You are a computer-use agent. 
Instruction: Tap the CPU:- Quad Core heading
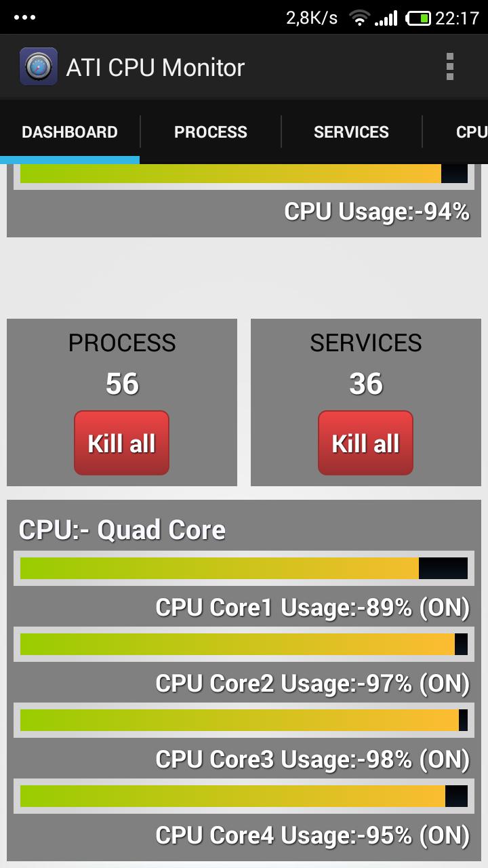click(x=122, y=530)
